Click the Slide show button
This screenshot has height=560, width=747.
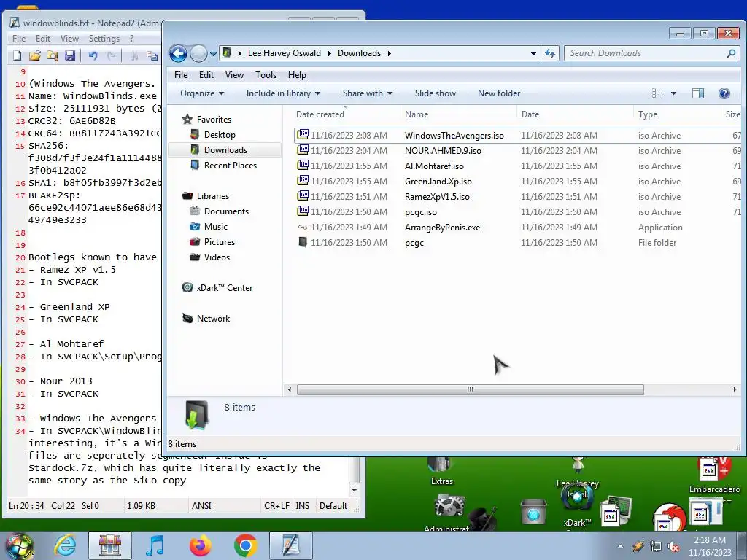tap(435, 93)
